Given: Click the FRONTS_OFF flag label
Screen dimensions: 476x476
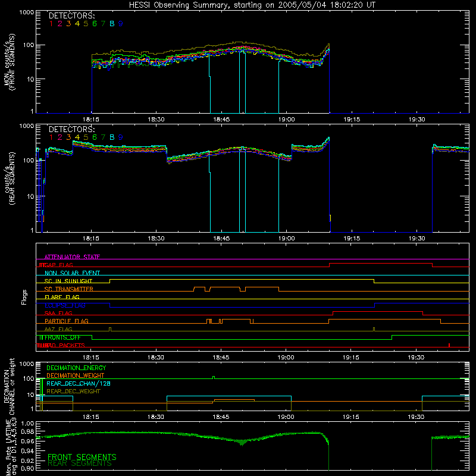Looking at the screenshot, I should coord(62,337).
